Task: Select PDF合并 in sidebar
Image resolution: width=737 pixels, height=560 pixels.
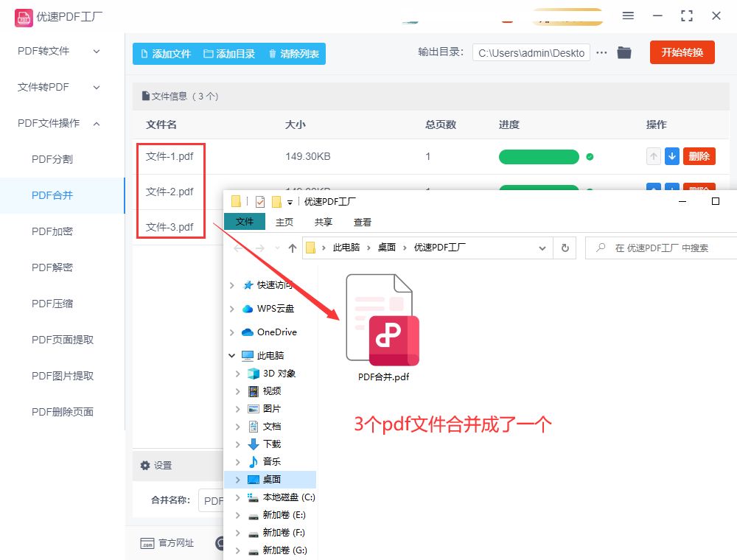Action: click(52, 195)
